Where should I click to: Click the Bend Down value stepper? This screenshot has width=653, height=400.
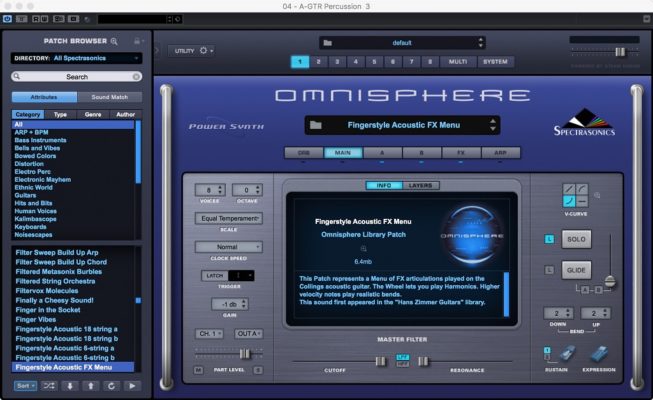(558, 313)
